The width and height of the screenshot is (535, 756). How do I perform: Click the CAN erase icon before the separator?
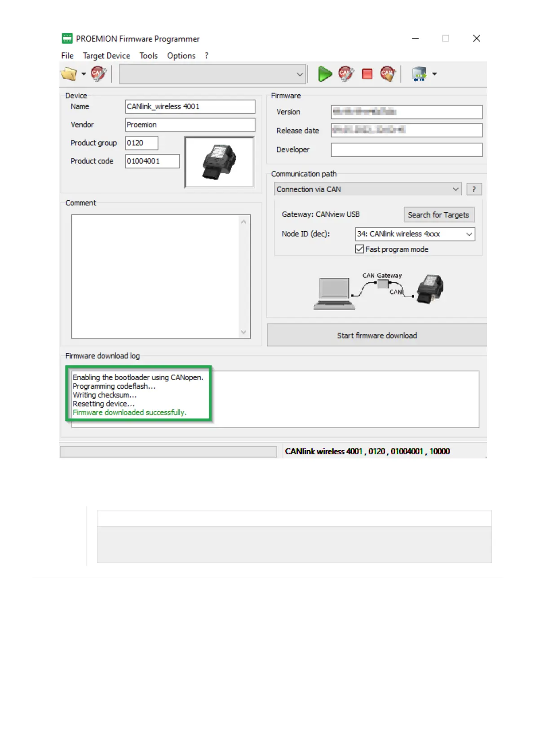[x=388, y=74]
